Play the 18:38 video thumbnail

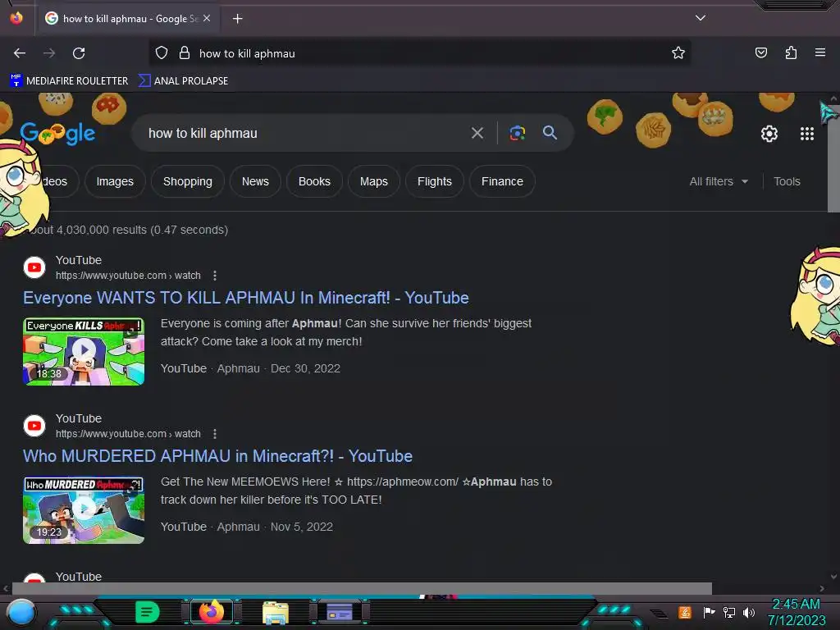[84, 351]
